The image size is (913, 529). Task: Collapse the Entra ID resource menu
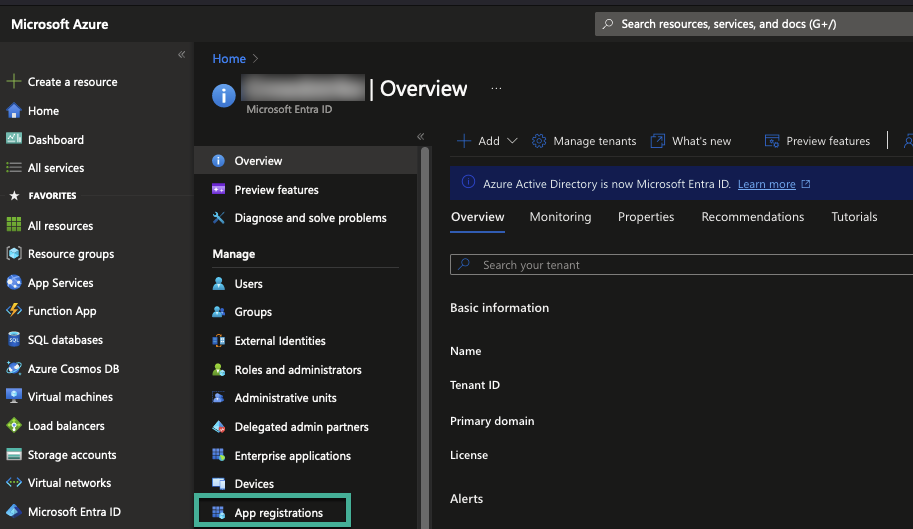click(x=420, y=136)
